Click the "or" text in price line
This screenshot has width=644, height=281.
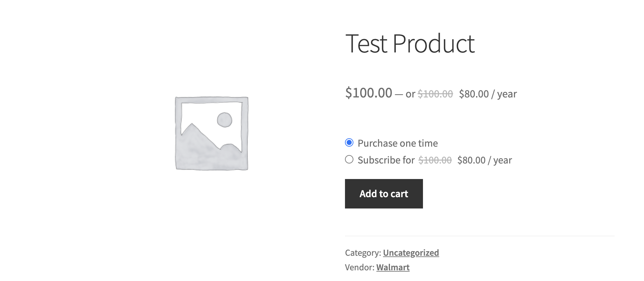(x=410, y=94)
